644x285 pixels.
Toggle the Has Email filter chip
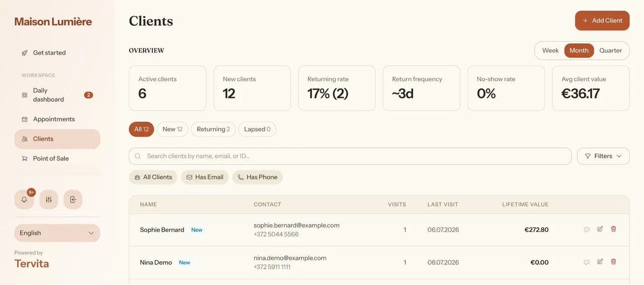click(x=205, y=177)
